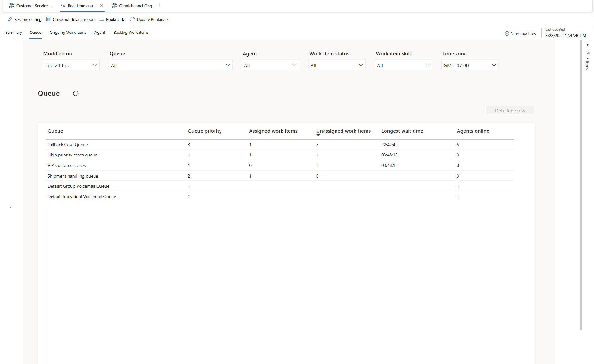Open the Bookmarks menu
Image resolution: width=594 pixels, height=364 pixels.
coord(112,19)
